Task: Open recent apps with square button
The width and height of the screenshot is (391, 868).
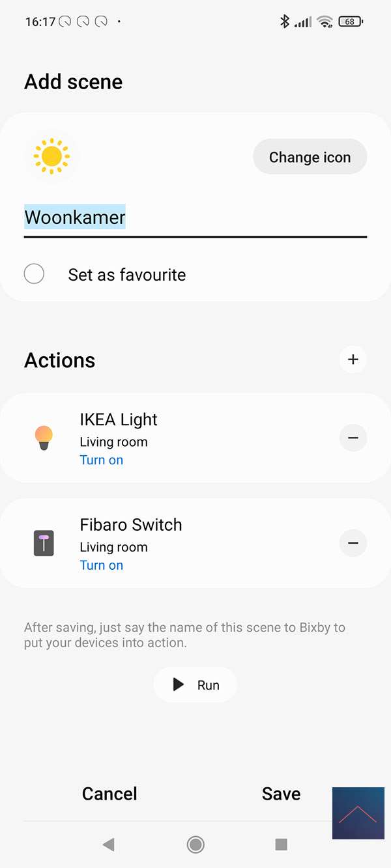Action: [282, 845]
